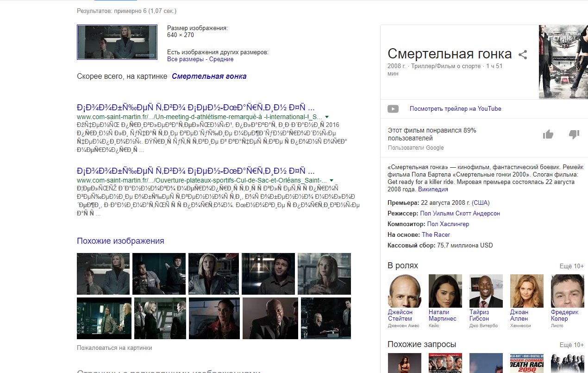
Task: Click 'Этот фильм понравился 89%' rating text
Action: click(x=432, y=134)
